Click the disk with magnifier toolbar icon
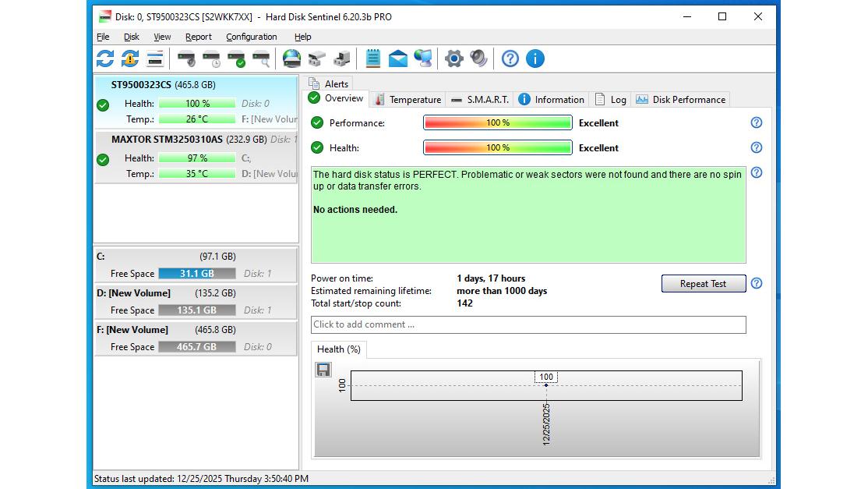The width and height of the screenshot is (868, 489). 261,58
